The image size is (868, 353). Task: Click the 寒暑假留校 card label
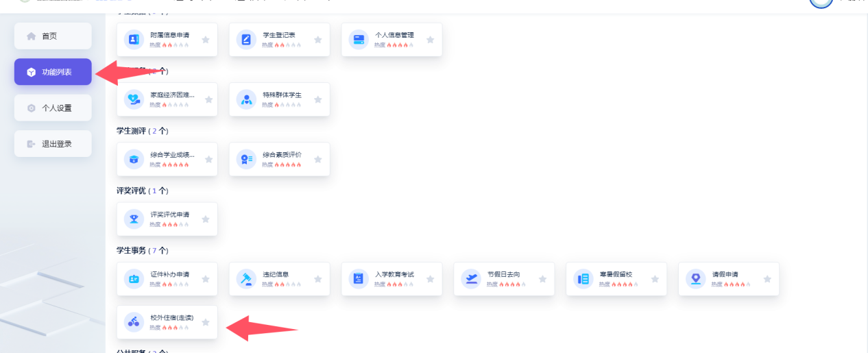tap(616, 275)
